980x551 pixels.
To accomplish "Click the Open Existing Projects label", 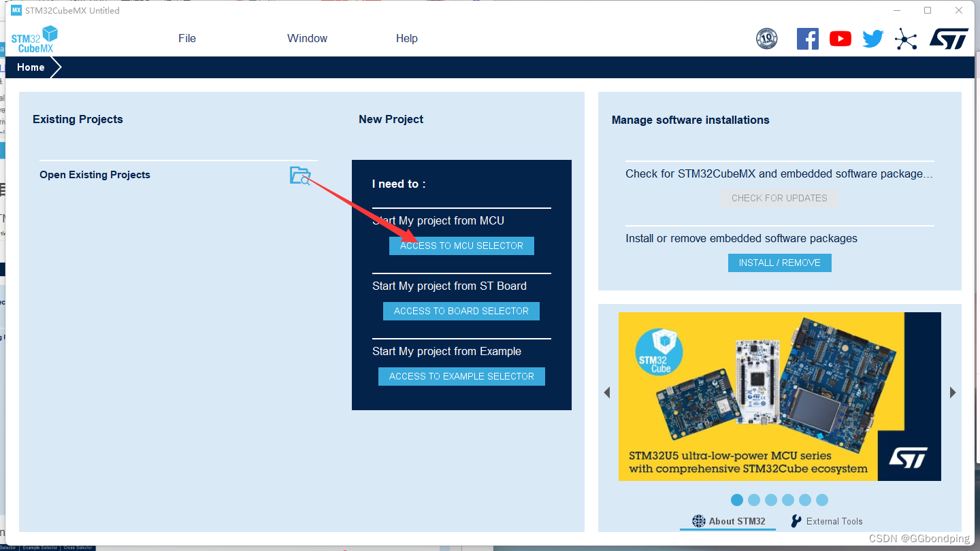I will coord(95,175).
